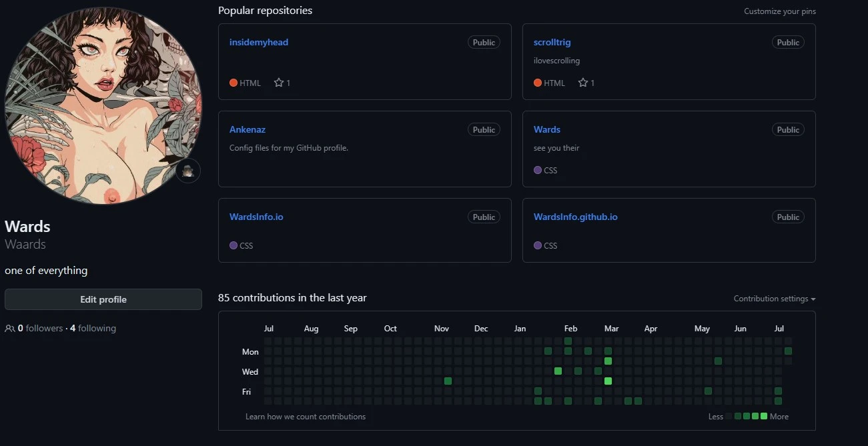Click the star icon on insidemyhead repository
868x446 pixels.
tap(279, 83)
